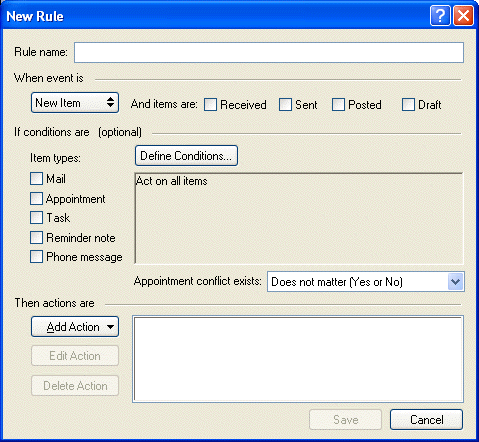Select the Reminder note checkbox
The image size is (479, 442).
tap(36, 238)
